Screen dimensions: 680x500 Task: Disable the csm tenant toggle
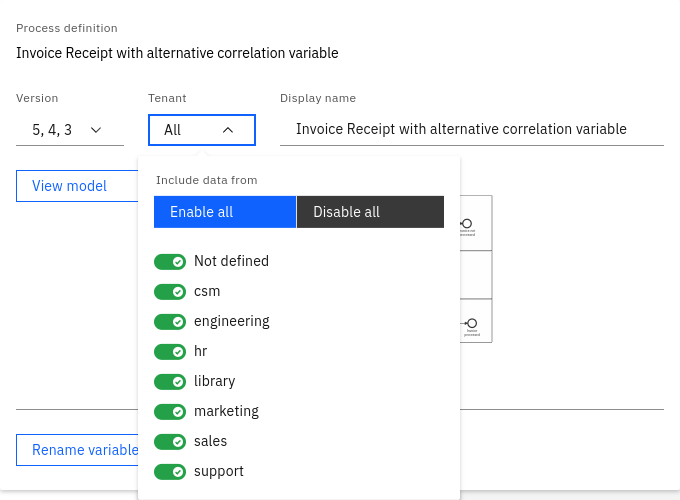(170, 292)
